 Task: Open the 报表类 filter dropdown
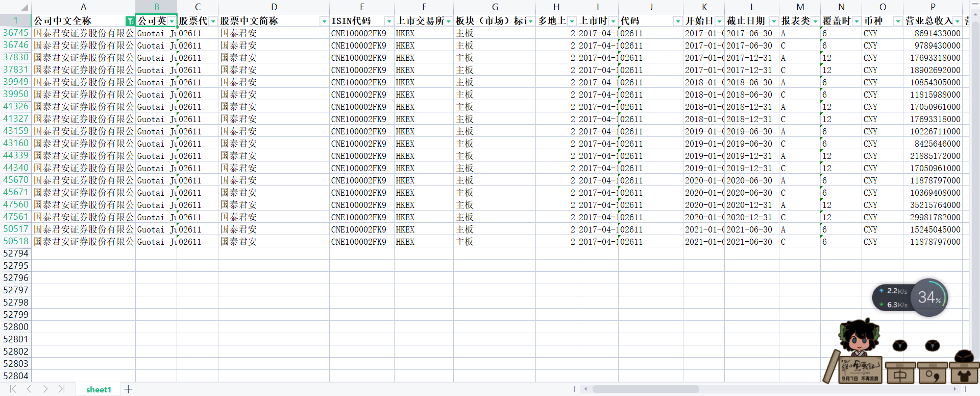coord(816,21)
